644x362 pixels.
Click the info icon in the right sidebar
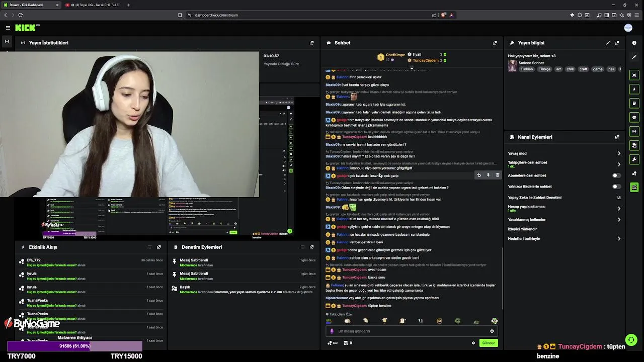tap(634, 43)
